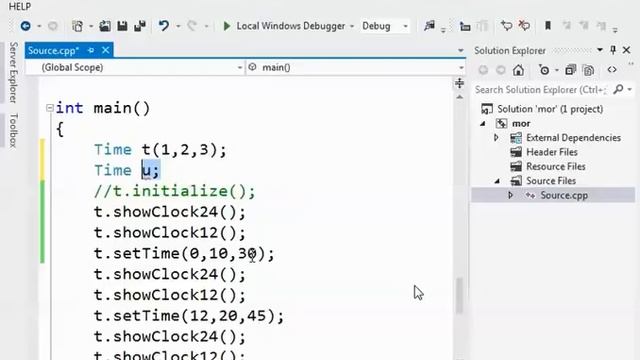Click the editor vertical scrollbar thumb
640x360 pixels.
pyautogui.click(x=460, y=296)
